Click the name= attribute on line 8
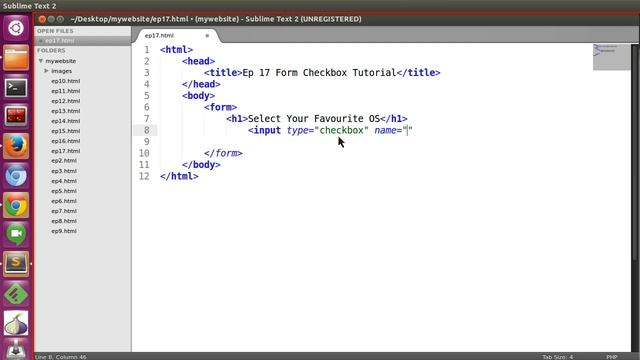The image size is (640, 360). 388,130
